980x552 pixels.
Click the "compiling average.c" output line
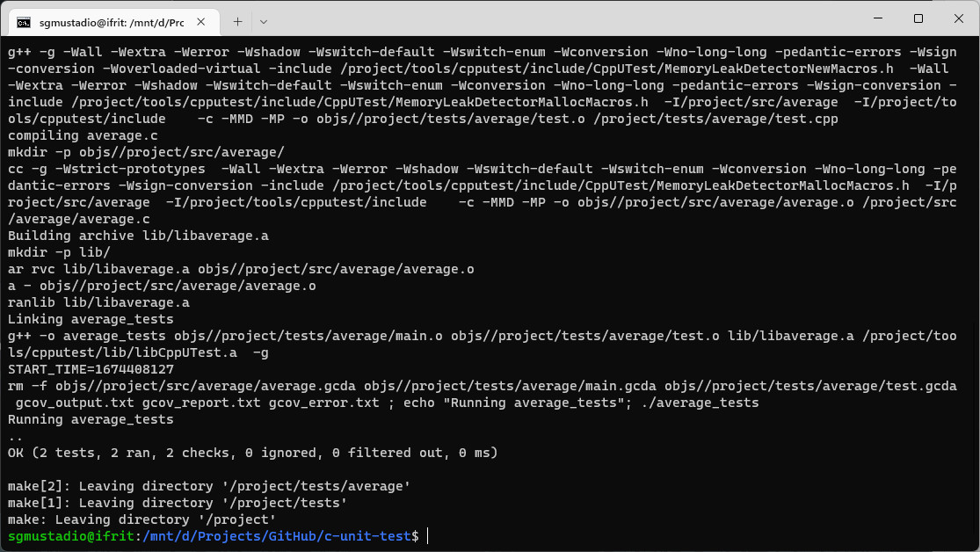[x=79, y=135]
